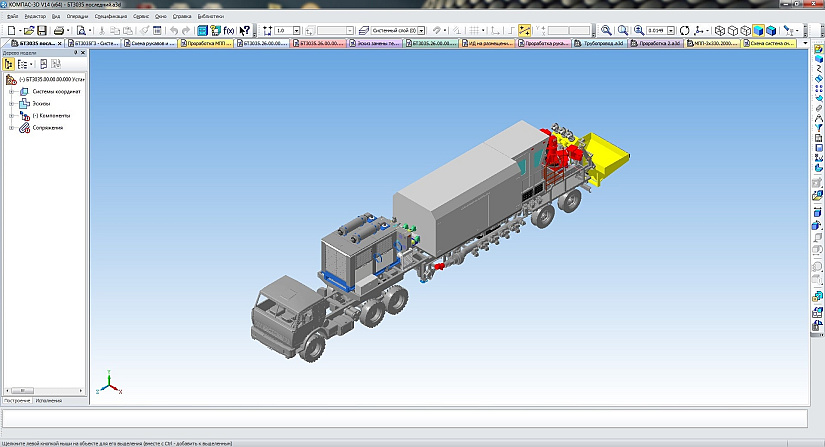Click the rotate view icon
The width and height of the screenshot is (825, 447).
[685, 31]
